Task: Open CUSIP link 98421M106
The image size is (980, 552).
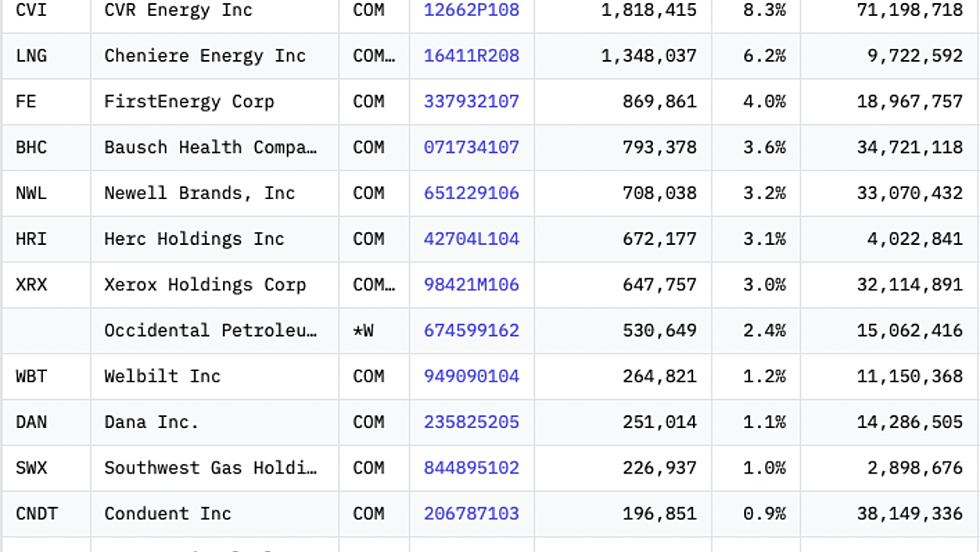Action: [x=472, y=285]
